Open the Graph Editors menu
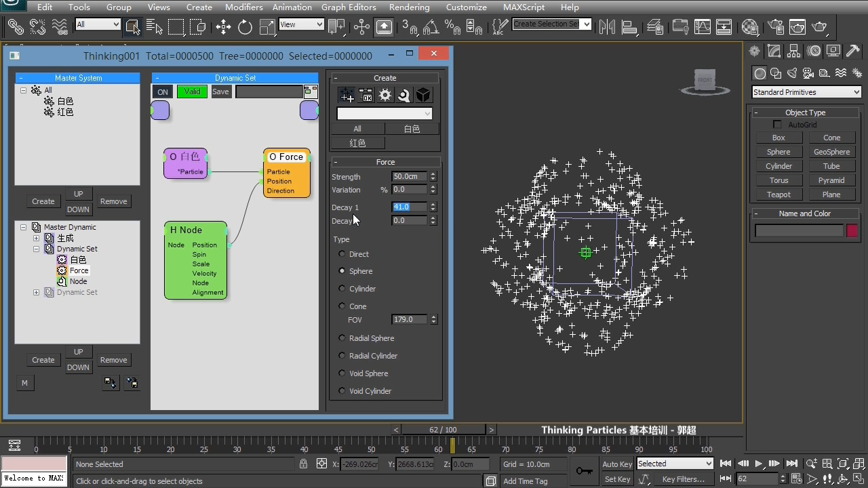868x488 pixels. tap(349, 7)
